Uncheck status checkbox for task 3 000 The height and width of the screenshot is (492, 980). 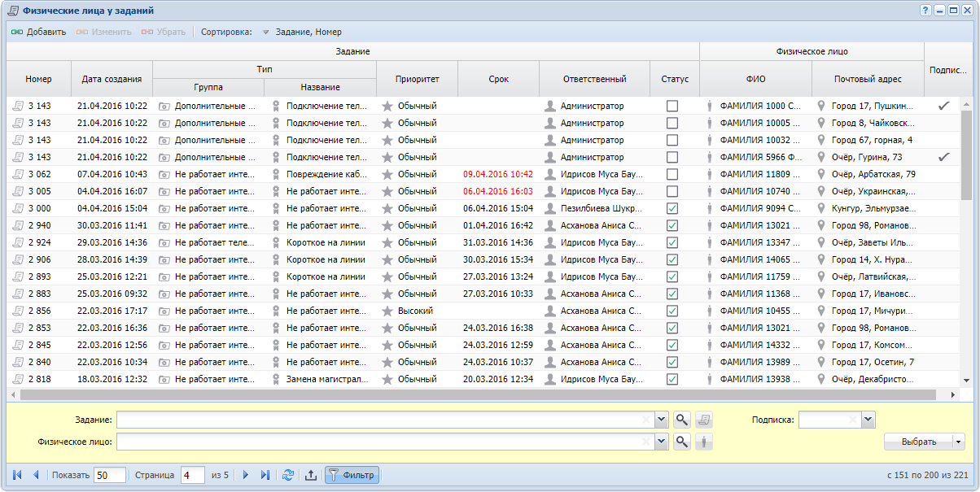click(x=672, y=208)
